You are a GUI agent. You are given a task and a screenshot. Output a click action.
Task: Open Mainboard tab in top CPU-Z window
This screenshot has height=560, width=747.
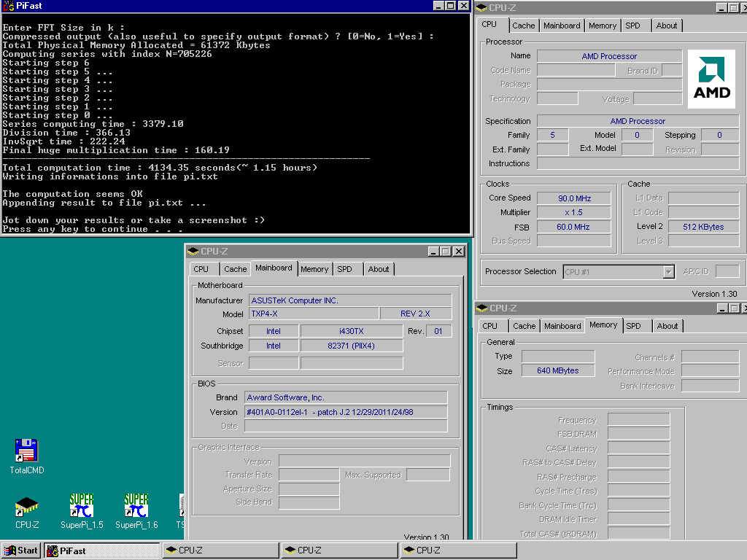(x=562, y=26)
